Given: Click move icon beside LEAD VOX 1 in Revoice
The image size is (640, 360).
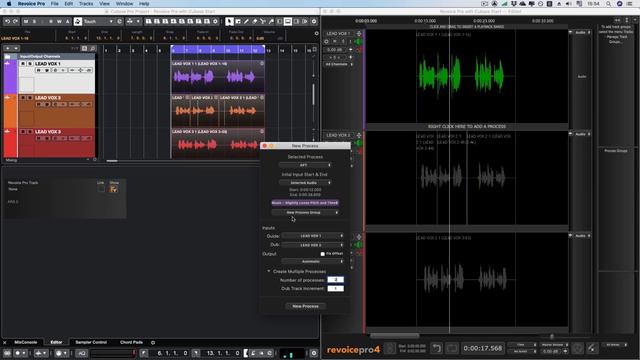Looking at the screenshot, I should 359,33.
